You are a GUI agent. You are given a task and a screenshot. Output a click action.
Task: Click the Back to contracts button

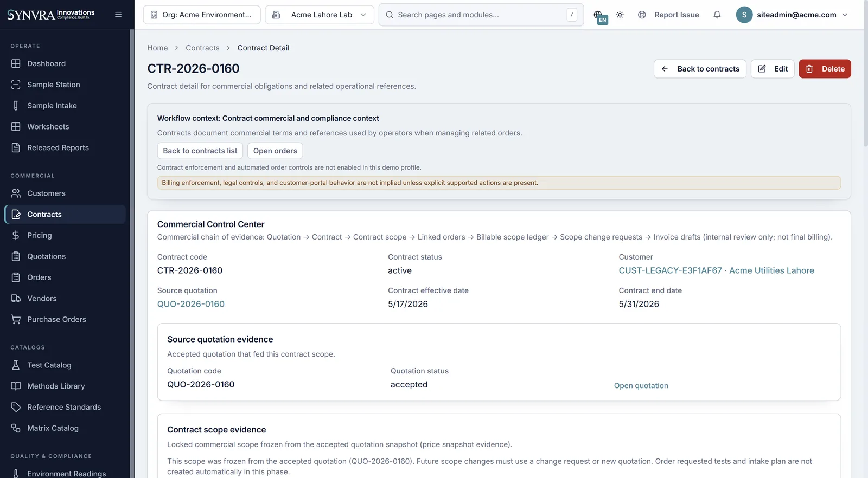pos(700,69)
